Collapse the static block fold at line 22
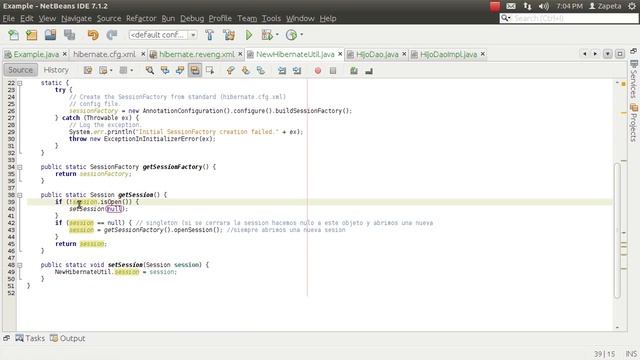 20,83
